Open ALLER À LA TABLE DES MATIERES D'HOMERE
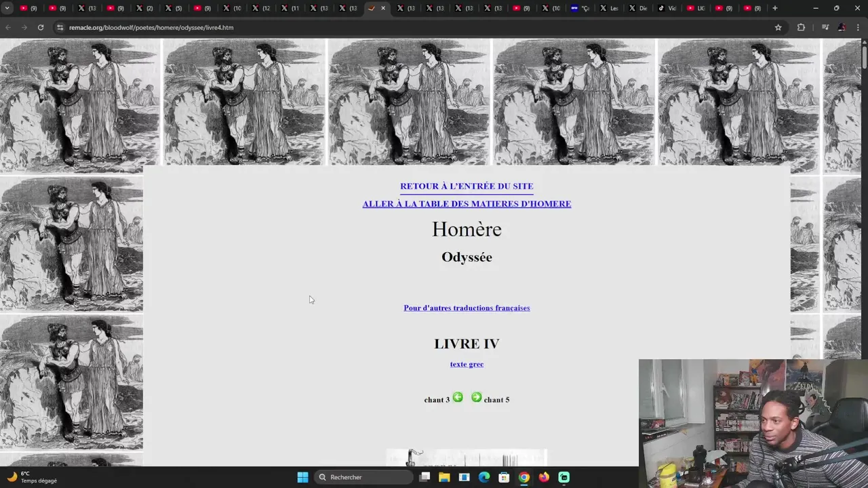This screenshot has height=488, width=868. [x=467, y=203]
